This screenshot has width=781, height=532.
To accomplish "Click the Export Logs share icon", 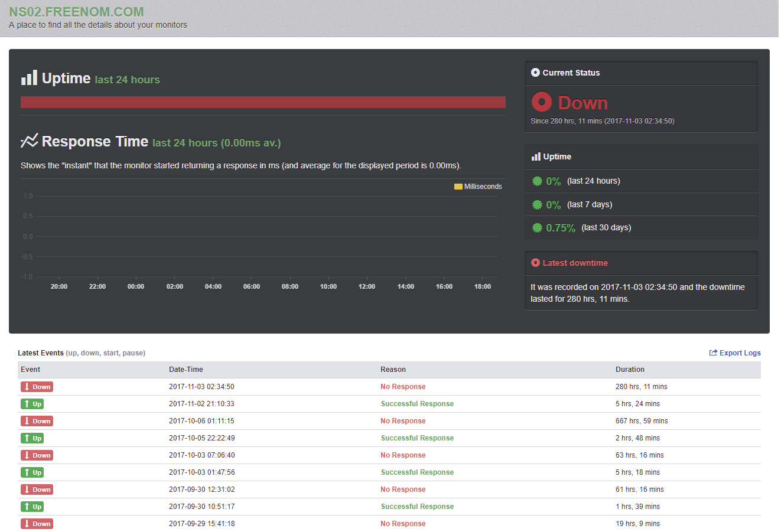I will coord(713,353).
